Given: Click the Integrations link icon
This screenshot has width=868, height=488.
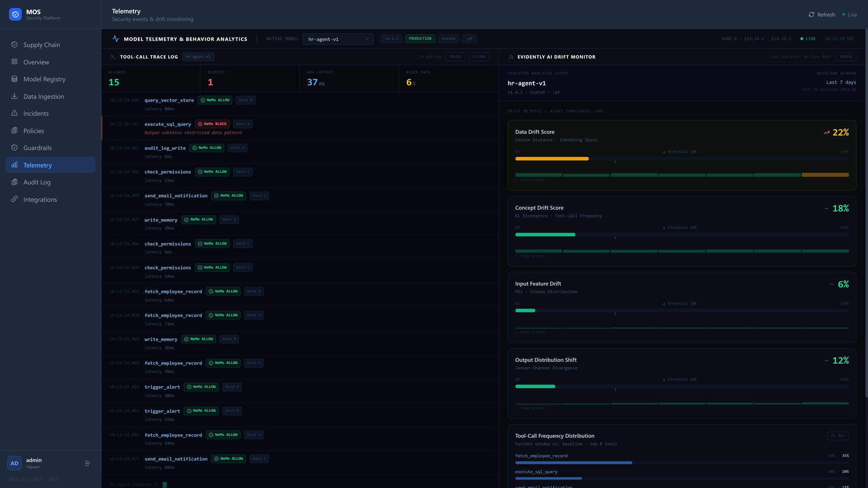Looking at the screenshot, I should click(15, 199).
